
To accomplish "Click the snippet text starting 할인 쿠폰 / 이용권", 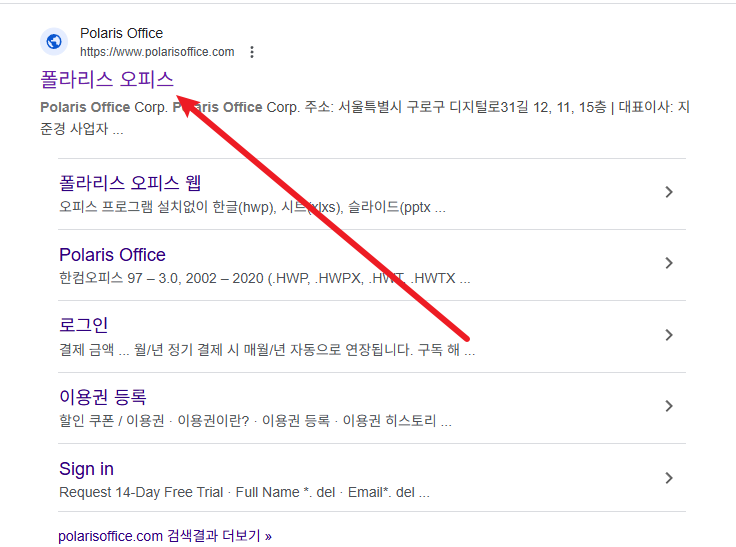I will [x=255, y=421].
